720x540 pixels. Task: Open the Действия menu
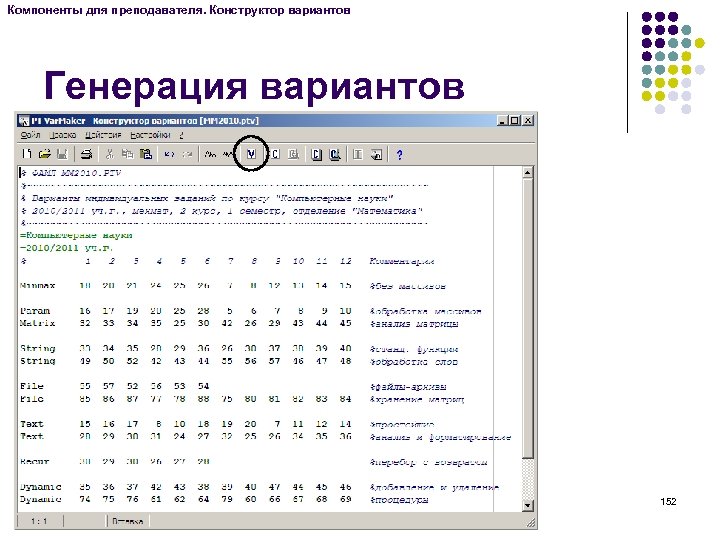click(103, 135)
